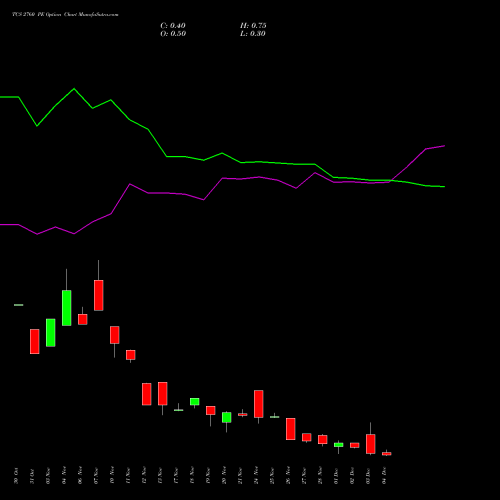Click the red candlestick above 13 Nov

pos(163,393)
